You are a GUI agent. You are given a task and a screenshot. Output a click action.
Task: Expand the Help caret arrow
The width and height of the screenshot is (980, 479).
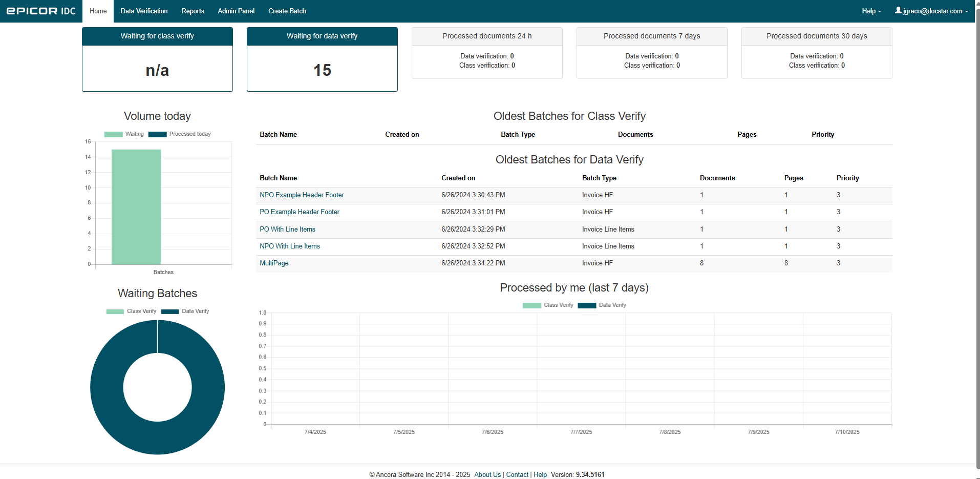pos(880,12)
